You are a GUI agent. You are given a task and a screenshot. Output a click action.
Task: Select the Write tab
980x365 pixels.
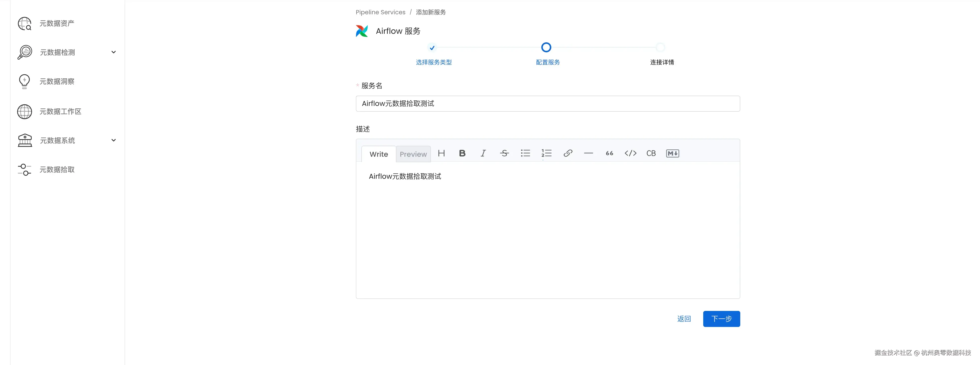378,154
